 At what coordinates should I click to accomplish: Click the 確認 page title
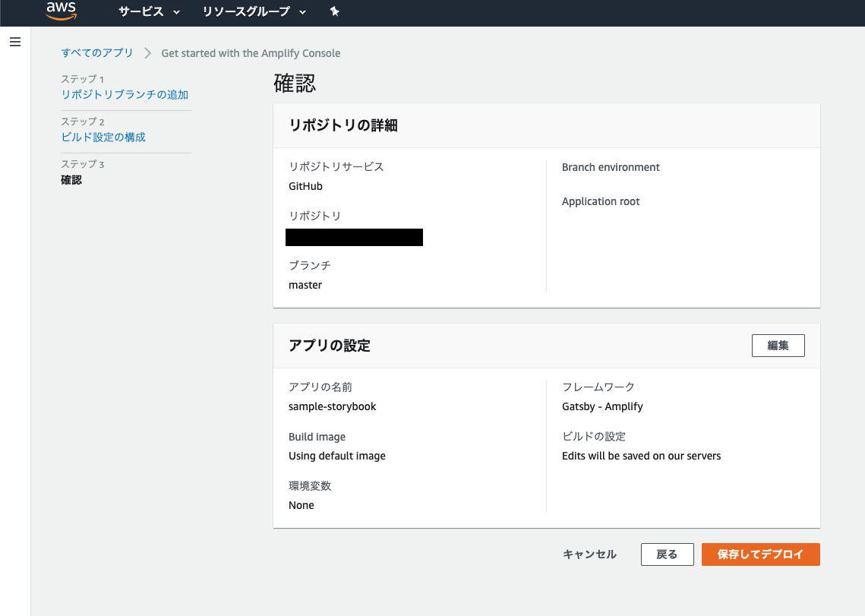coord(295,84)
